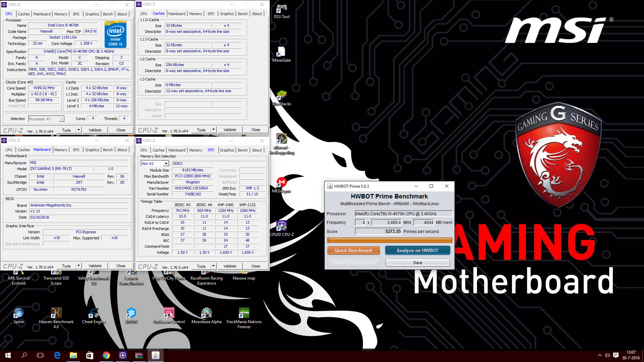The width and height of the screenshot is (644, 362).
Task: Expand Tools dropdown arrow in SPD window
Action: (213, 266)
